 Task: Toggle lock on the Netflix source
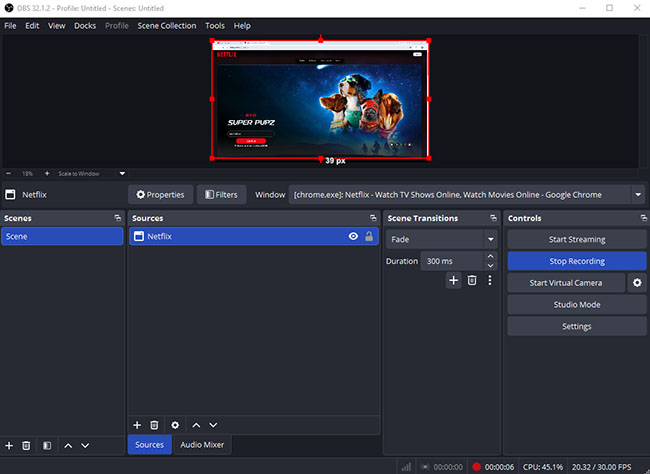[369, 236]
